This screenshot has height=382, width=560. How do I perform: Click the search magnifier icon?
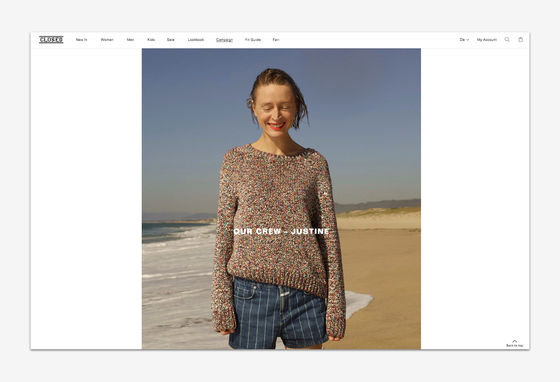507,40
